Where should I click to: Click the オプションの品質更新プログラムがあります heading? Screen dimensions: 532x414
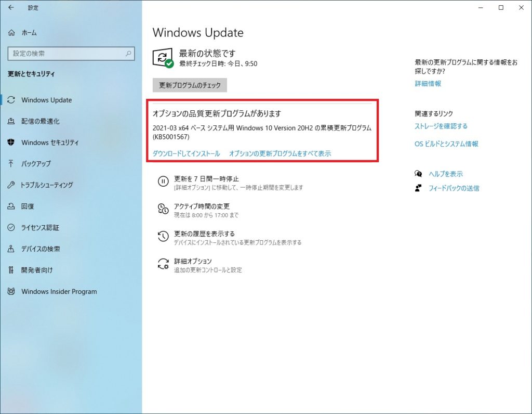click(x=217, y=113)
